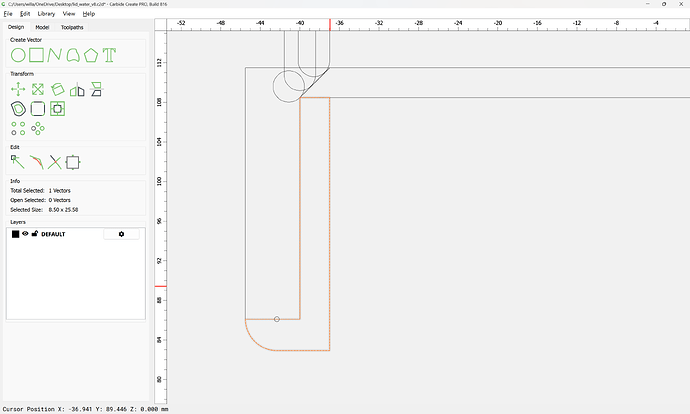Viewport: 690px width, 414px height.
Task: Open the Linear Array tool
Action: [18, 128]
